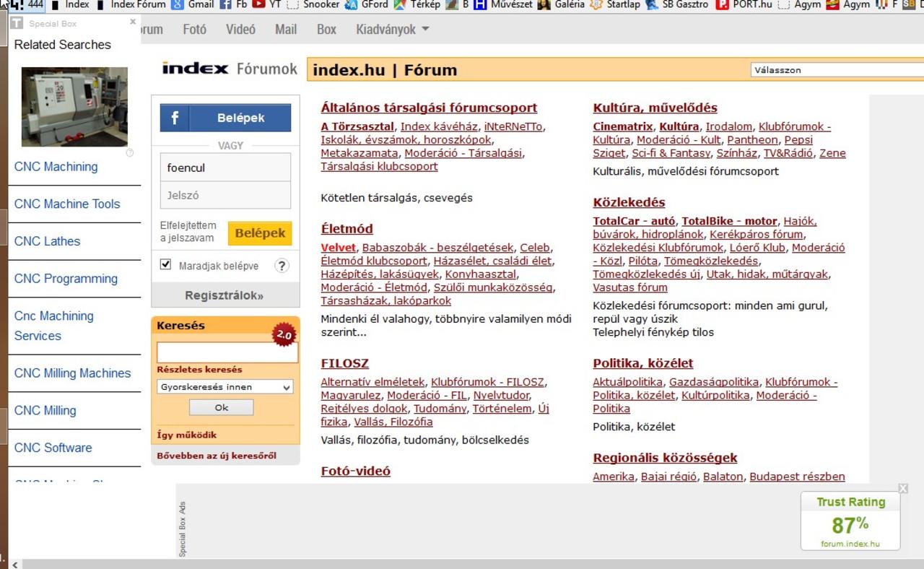The width and height of the screenshot is (924, 569).
Task: Open the GFord bookmark
Action: (x=367, y=4)
